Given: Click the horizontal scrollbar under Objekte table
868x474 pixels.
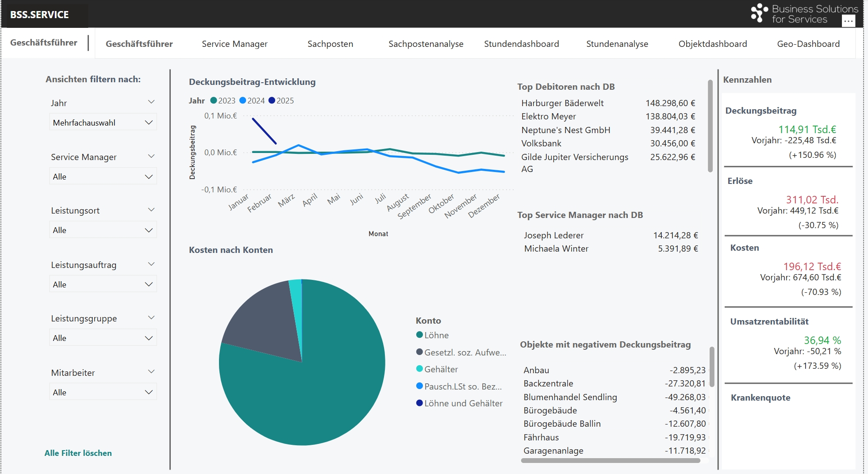Looking at the screenshot, I should (611, 460).
